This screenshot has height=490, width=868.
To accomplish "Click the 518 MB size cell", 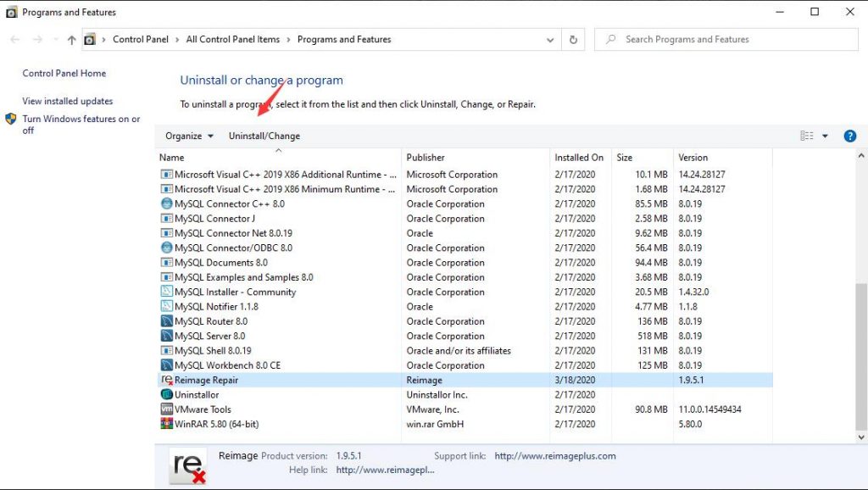I will click(653, 336).
